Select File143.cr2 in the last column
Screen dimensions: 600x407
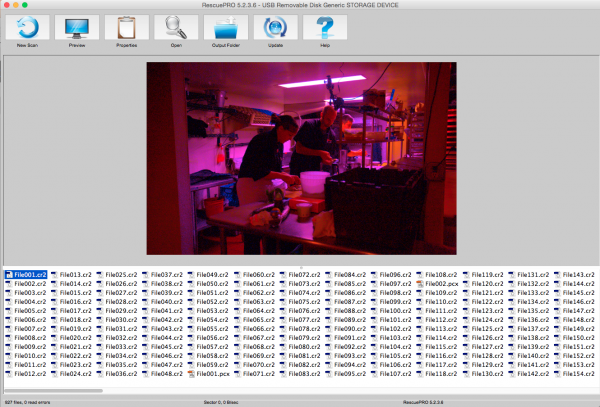[x=580, y=274]
